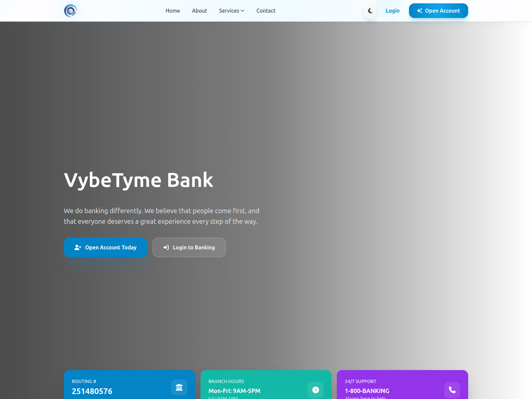Select the routing number 251480576
The width and height of the screenshot is (532, 399).
(x=92, y=391)
